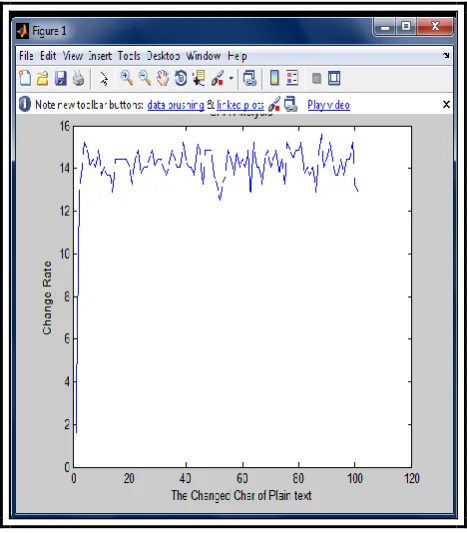
Task: Open the File menu
Action: point(26,56)
